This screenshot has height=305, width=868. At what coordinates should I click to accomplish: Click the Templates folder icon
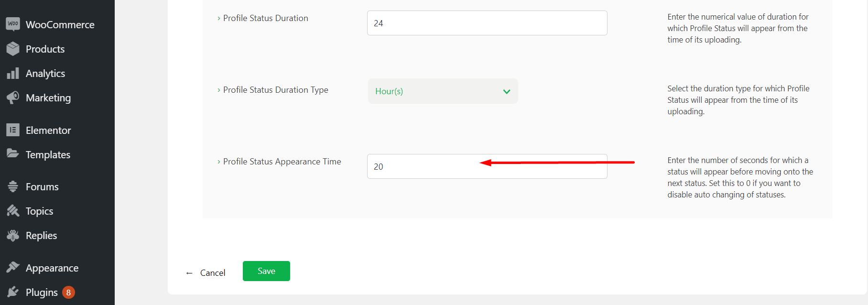pyautogui.click(x=13, y=154)
